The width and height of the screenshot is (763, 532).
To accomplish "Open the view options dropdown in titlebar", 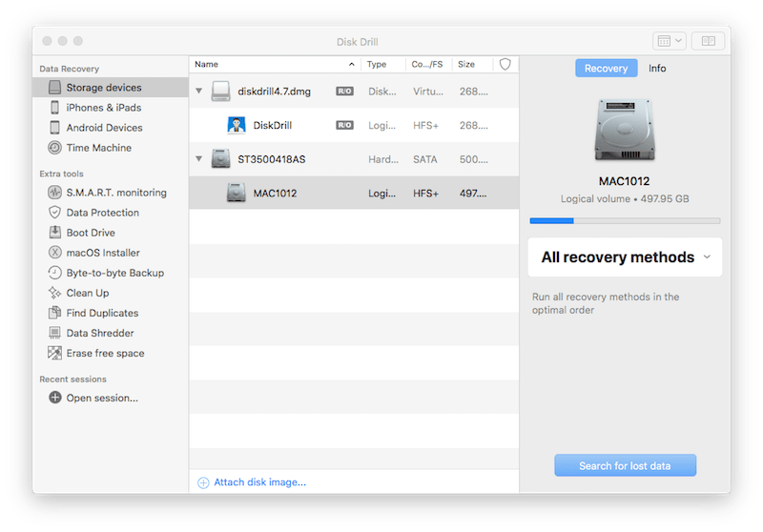I will coord(669,41).
